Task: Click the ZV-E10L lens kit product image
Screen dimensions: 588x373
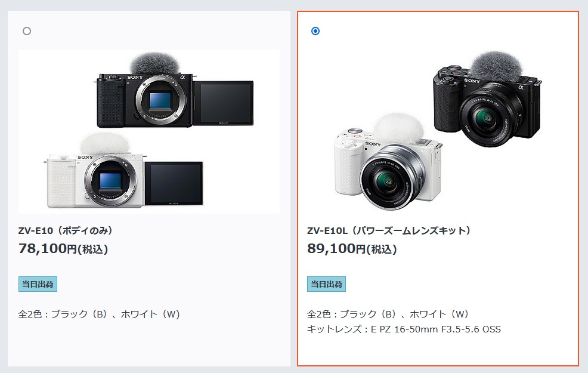Action: pyautogui.click(x=438, y=131)
